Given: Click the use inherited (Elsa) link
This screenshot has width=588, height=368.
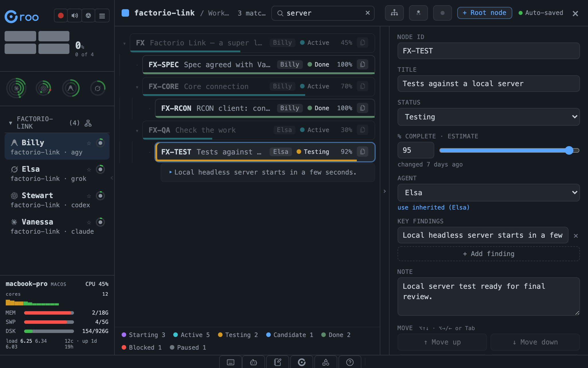Looking at the screenshot, I should click(433, 207).
